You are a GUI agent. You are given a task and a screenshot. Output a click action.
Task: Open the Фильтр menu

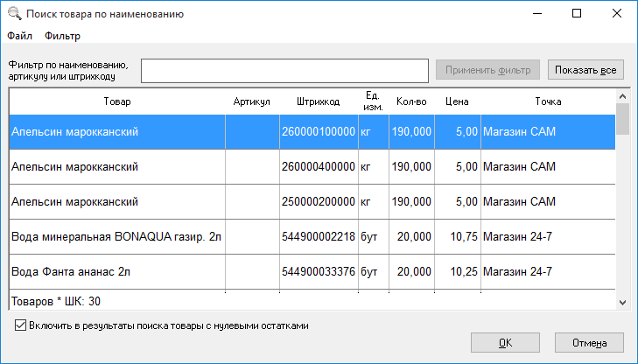[x=62, y=36]
